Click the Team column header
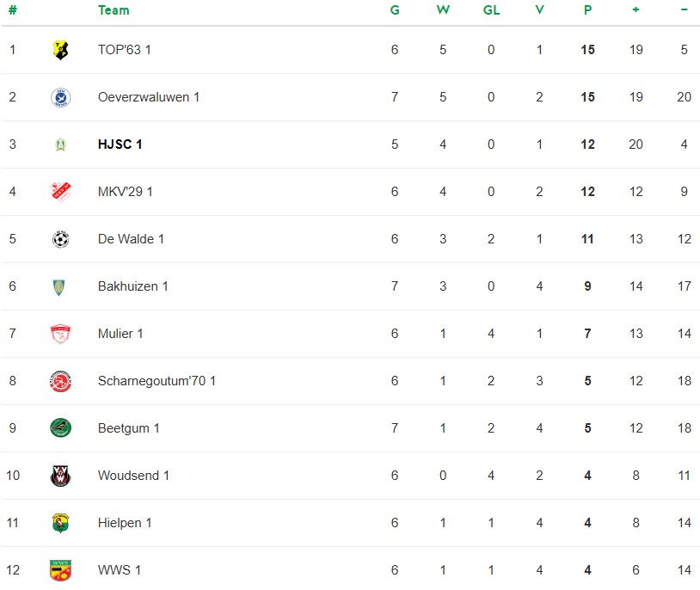The image size is (700, 590). coord(114,10)
